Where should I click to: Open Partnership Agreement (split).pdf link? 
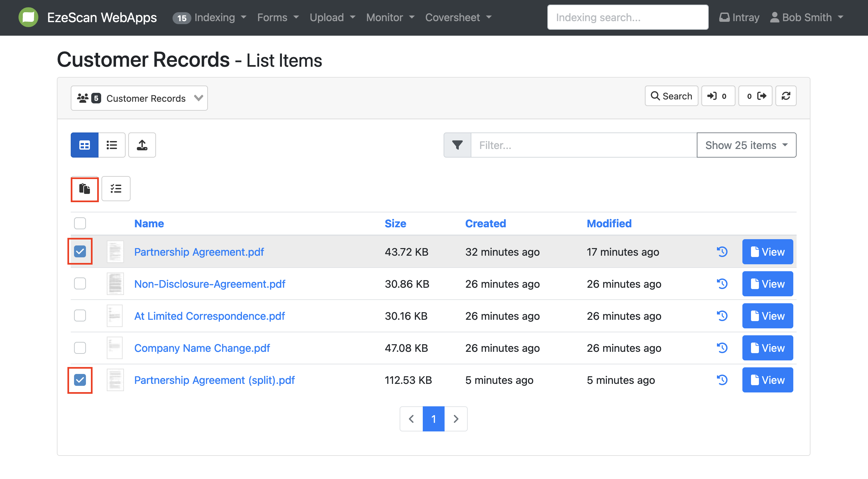pos(214,380)
